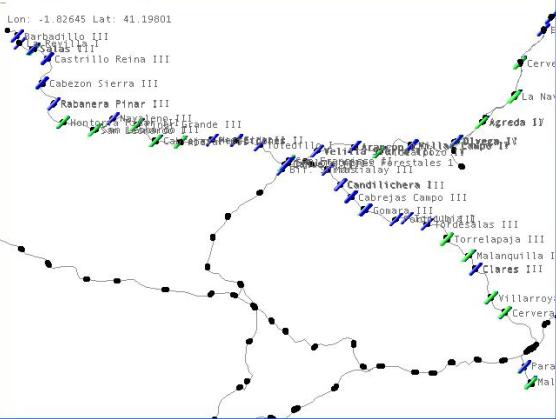Click the blue marker at Gomara III
The image size is (556, 419).
click(x=366, y=210)
